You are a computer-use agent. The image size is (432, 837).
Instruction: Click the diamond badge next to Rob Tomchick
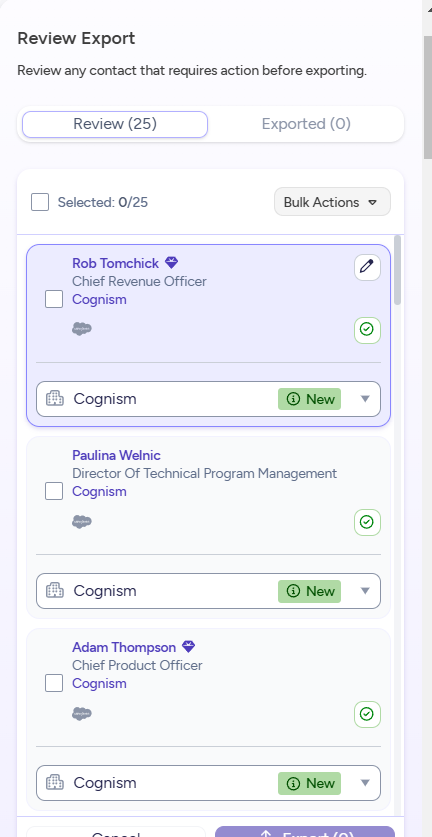click(x=171, y=263)
